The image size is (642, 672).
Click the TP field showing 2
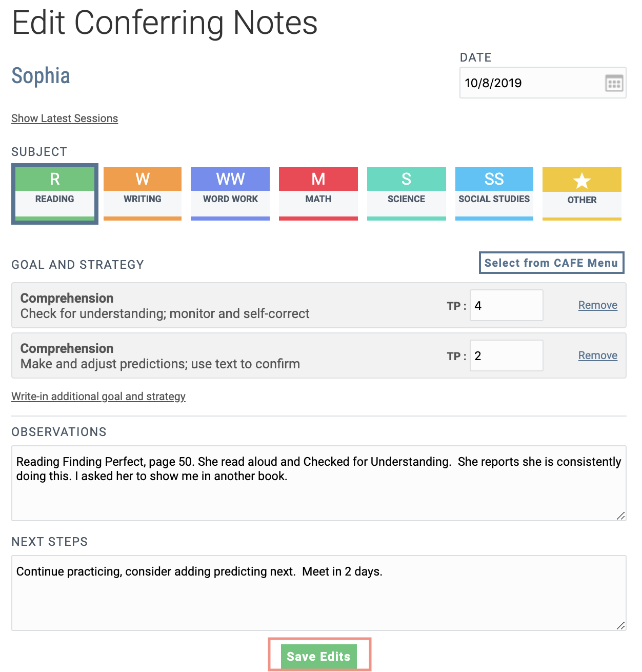(x=506, y=356)
